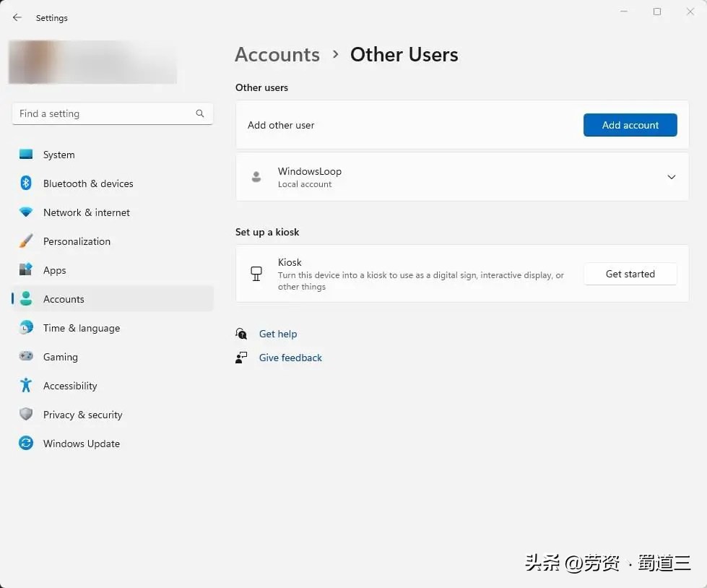Screen dimensions: 707x588
Task: Click the Add account button
Action: 630,124
